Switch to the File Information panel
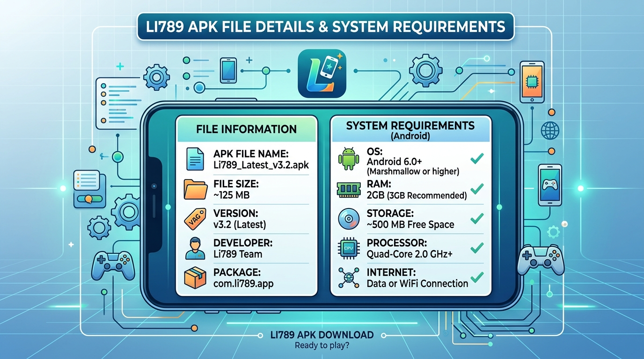 click(x=248, y=129)
